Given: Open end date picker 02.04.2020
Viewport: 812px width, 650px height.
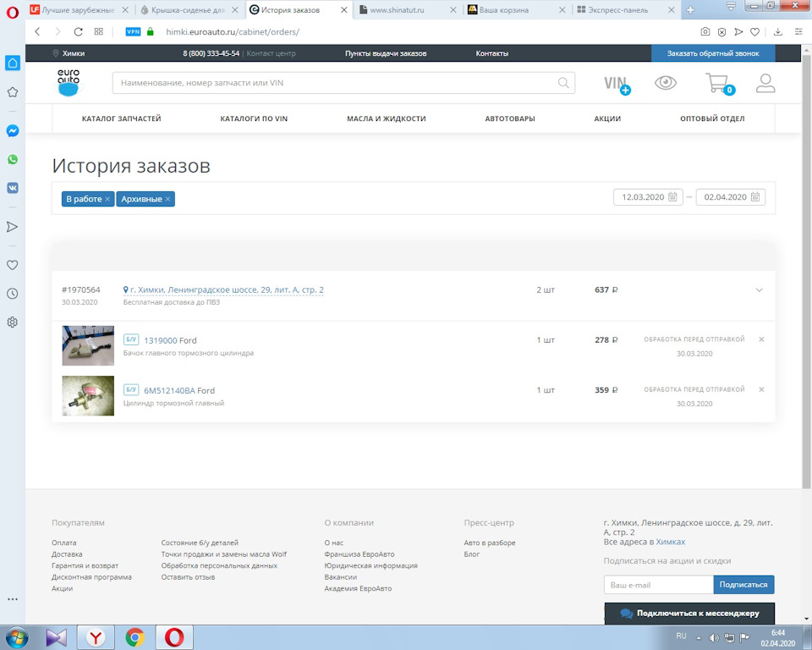Looking at the screenshot, I should coord(731,197).
